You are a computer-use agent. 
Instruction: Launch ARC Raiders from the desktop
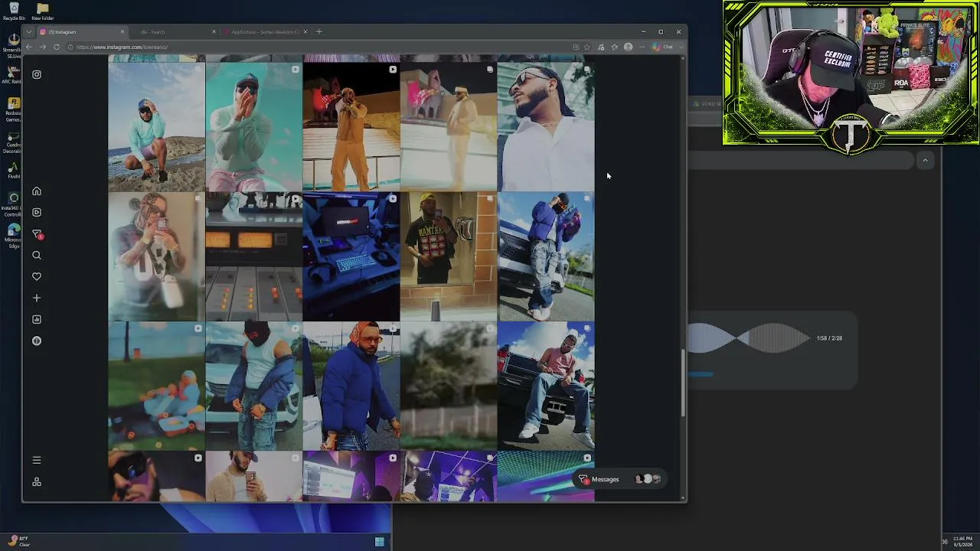(x=13, y=74)
